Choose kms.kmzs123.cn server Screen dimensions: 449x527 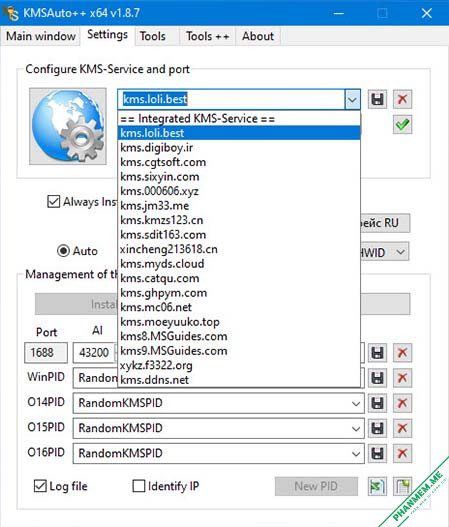[239, 220]
